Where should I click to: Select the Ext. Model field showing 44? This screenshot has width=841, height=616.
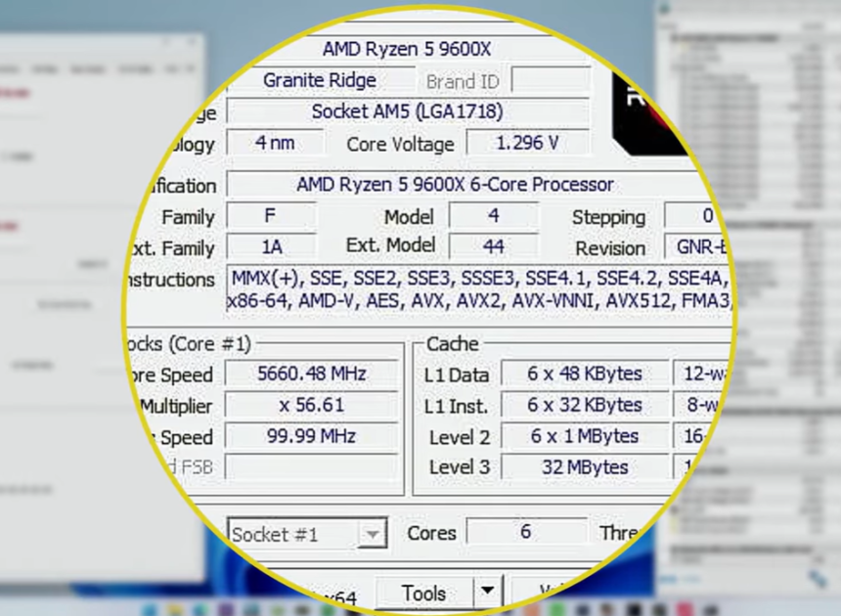coord(494,246)
